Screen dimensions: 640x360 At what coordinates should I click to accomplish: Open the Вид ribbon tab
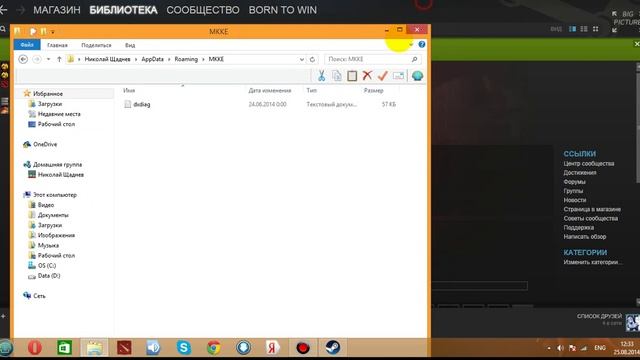pyautogui.click(x=130, y=45)
